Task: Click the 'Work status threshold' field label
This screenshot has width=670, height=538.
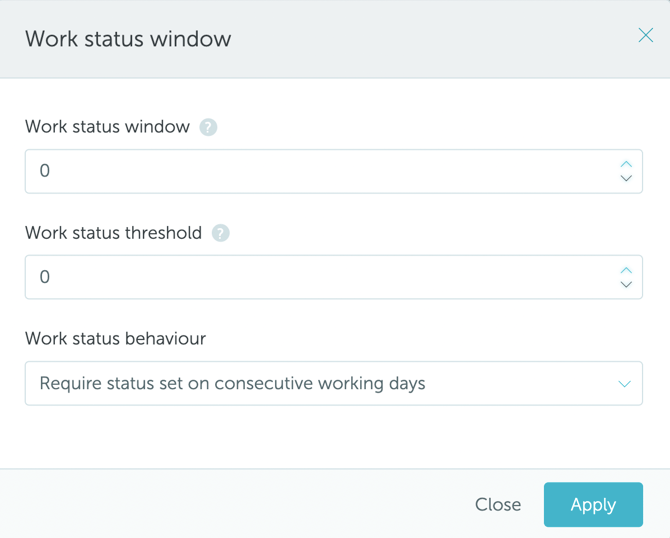Action: tap(113, 233)
